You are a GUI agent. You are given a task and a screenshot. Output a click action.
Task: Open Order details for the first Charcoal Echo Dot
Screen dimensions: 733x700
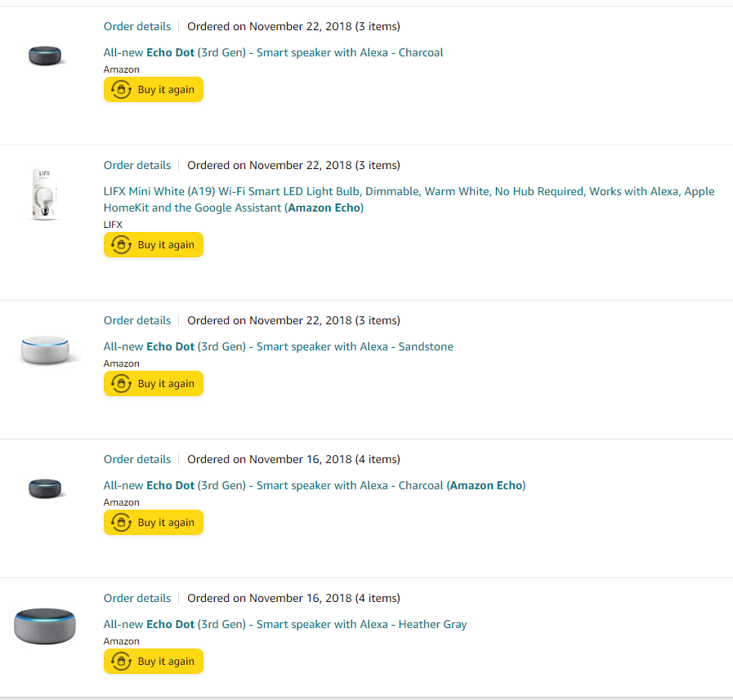[x=137, y=26]
